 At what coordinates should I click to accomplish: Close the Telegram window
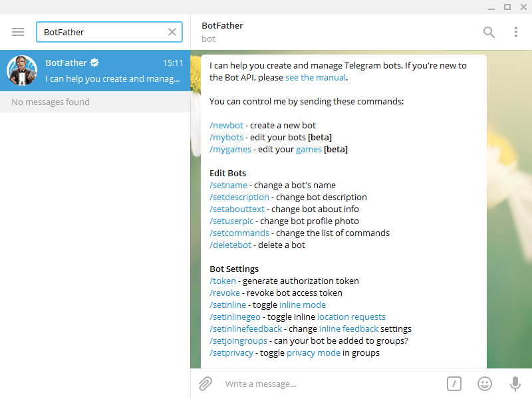(x=523, y=7)
